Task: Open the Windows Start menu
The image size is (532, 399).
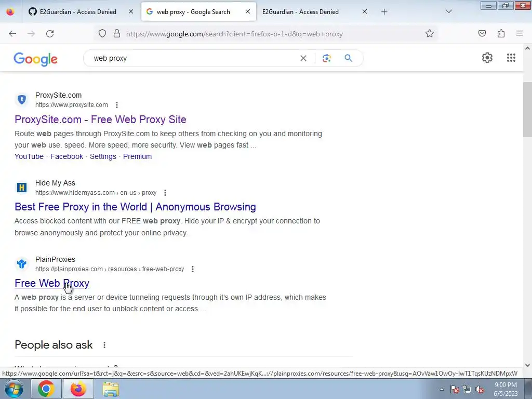Action: tap(14, 389)
